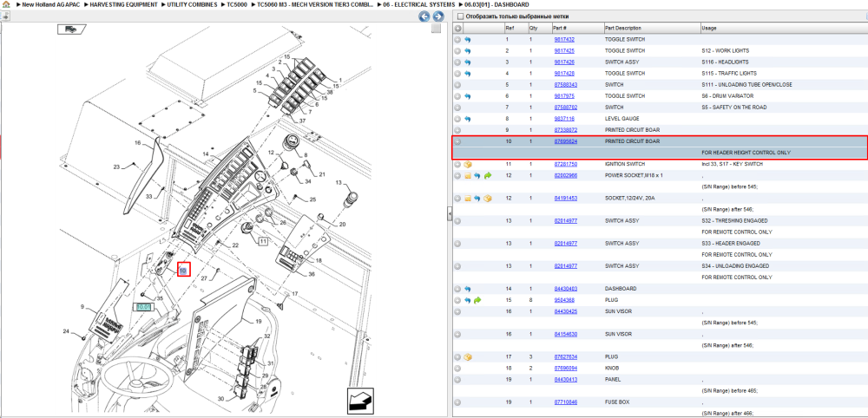Select the LEVEL GAUGE description cell
Screen dimensions: 868x418
point(621,119)
